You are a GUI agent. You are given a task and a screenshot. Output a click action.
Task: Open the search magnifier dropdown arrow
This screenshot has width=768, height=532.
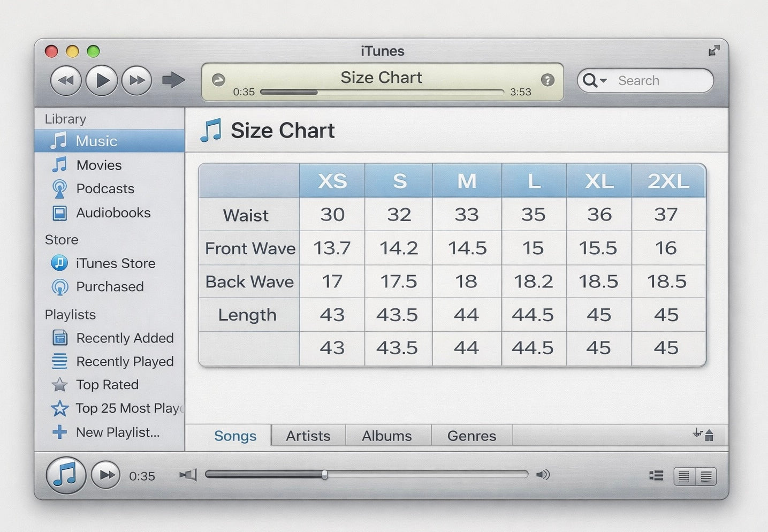pyautogui.click(x=604, y=81)
